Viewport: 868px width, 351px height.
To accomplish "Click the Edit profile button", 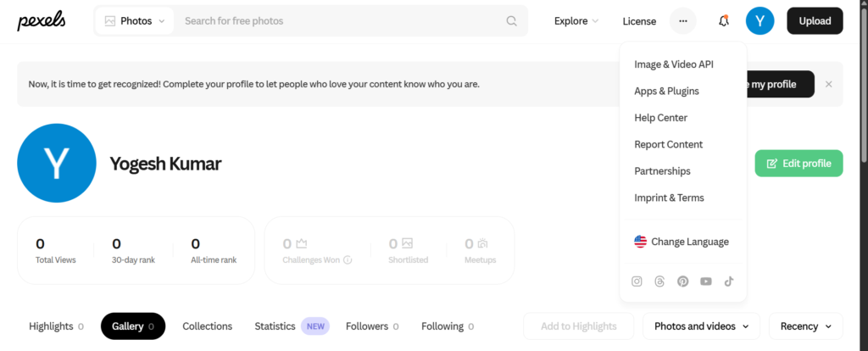I will tap(798, 164).
